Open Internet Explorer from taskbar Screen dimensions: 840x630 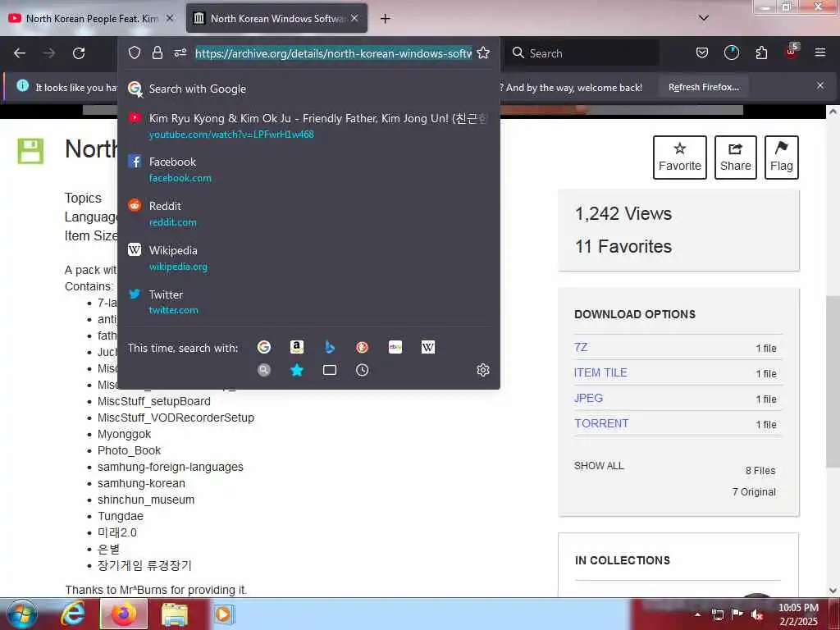[73, 614]
